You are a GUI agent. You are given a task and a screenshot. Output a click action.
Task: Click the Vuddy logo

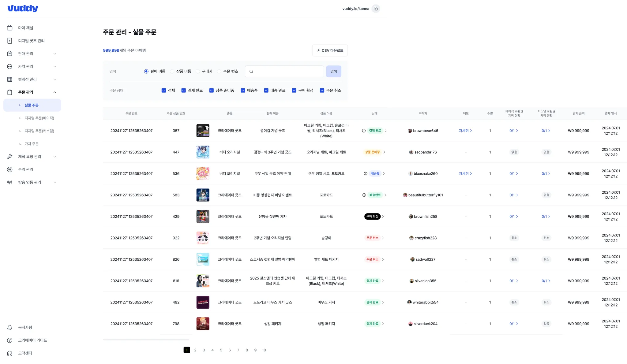tap(23, 9)
